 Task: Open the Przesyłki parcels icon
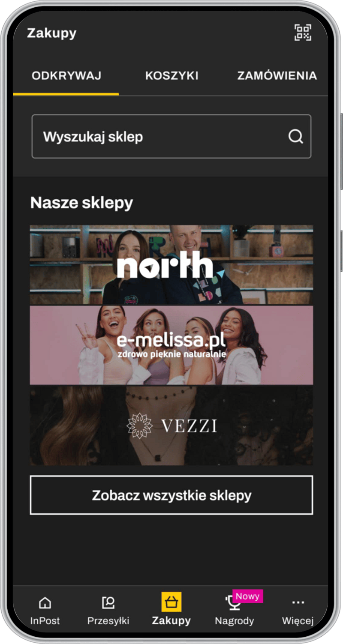click(108, 603)
